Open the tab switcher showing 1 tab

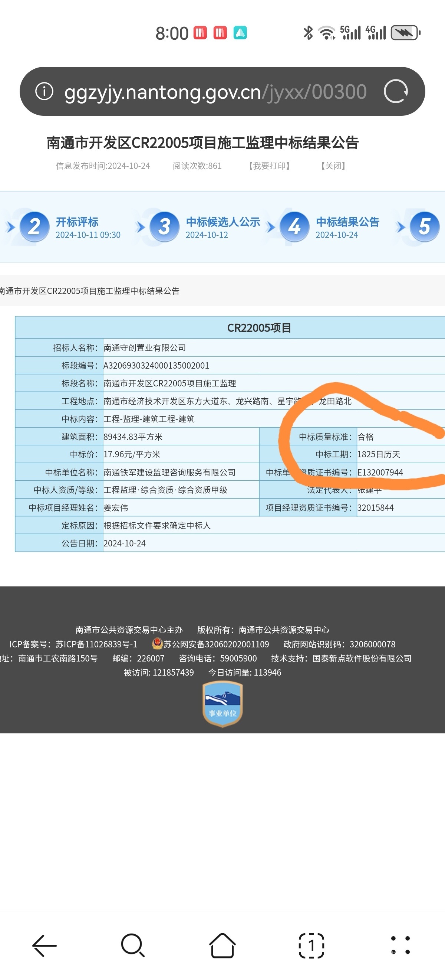click(311, 945)
